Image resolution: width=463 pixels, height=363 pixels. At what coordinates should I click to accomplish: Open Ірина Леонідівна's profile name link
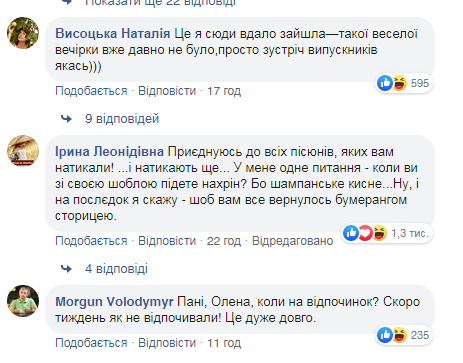pos(109,152)
